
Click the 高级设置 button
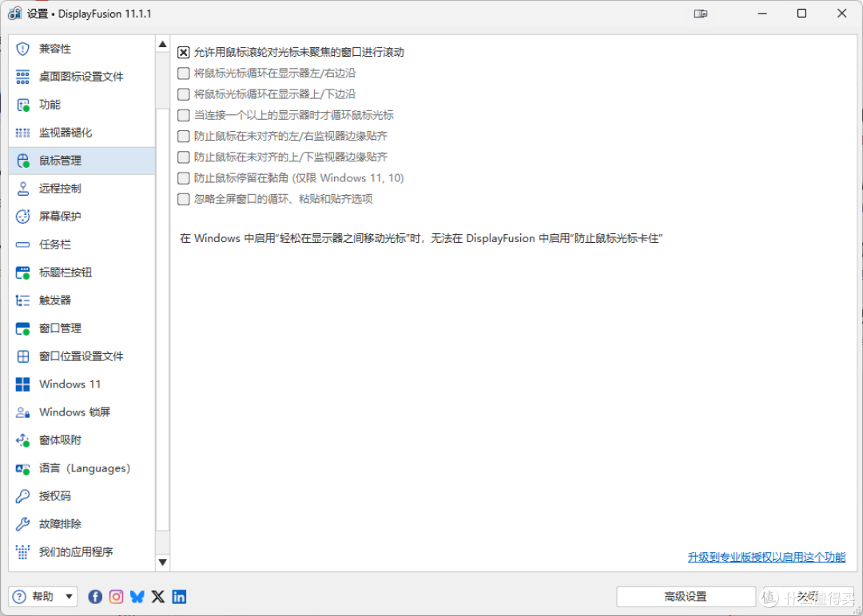686,597
